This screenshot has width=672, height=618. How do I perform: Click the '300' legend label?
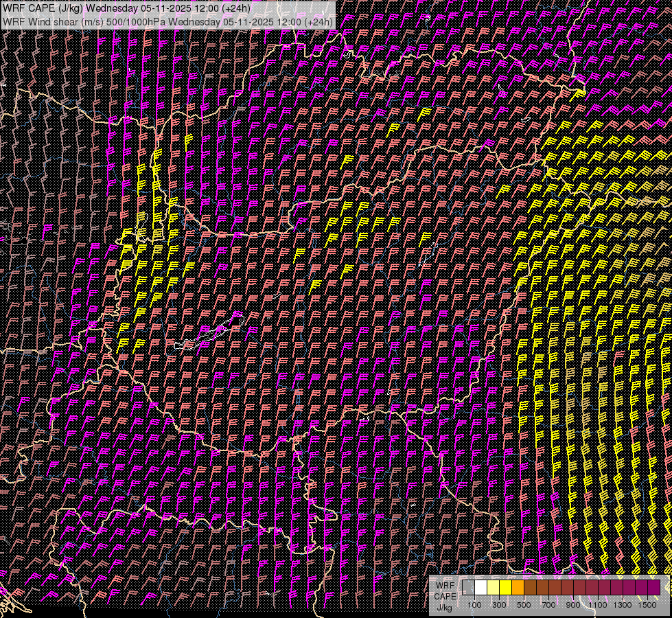(x=499, y=605)
